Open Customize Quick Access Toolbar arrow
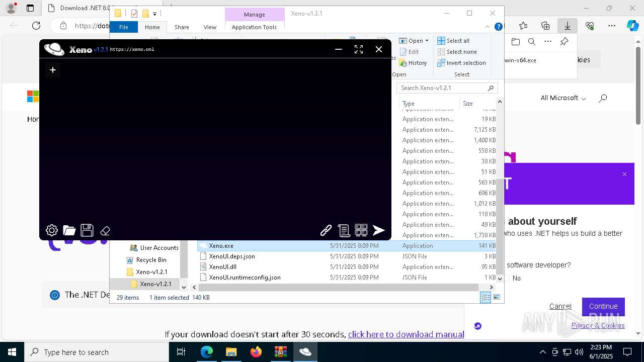Screen dimensions: 644x362 (x=154, y=14)
